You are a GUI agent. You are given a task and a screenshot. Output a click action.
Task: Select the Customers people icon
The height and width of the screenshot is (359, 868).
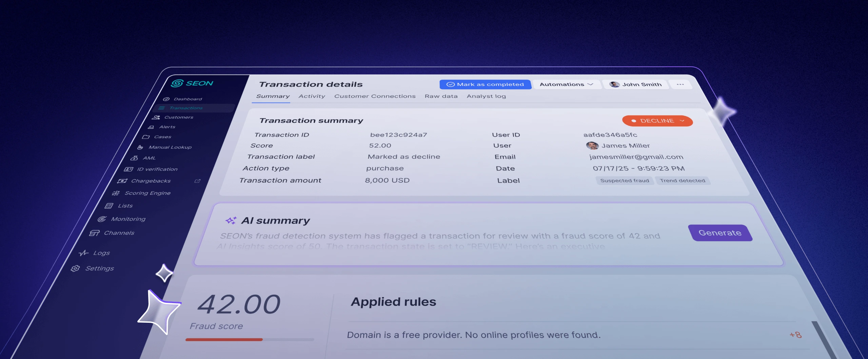coord(156,117)
